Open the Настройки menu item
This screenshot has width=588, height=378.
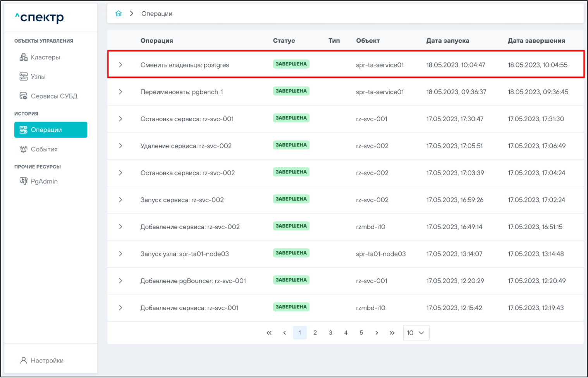coord(47,361)
